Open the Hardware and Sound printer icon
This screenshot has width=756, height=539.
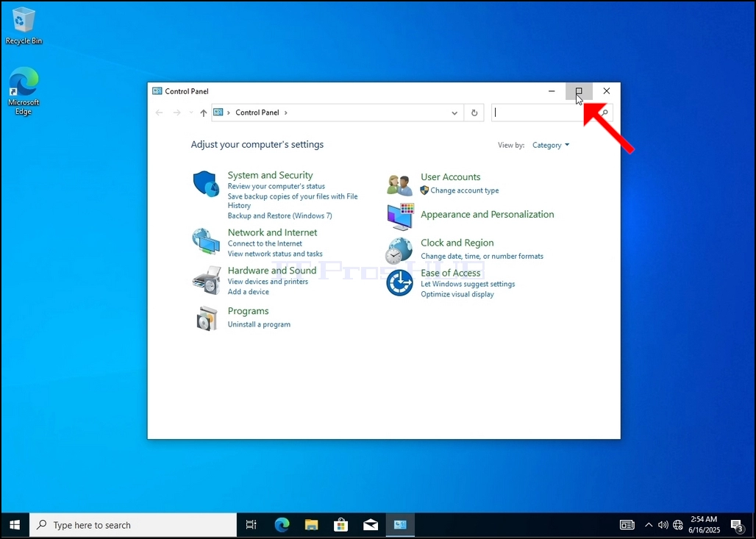pyautogui.click(x=207, y=280)
